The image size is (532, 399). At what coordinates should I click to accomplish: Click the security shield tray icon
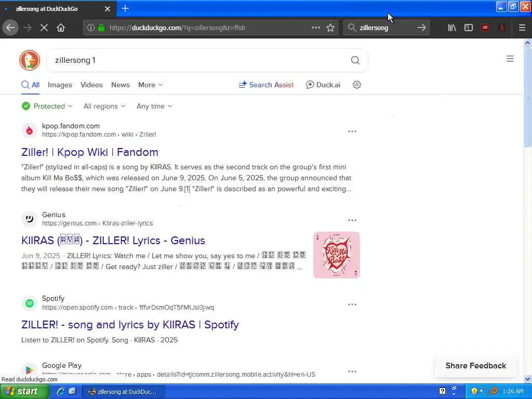coord(474,391)
